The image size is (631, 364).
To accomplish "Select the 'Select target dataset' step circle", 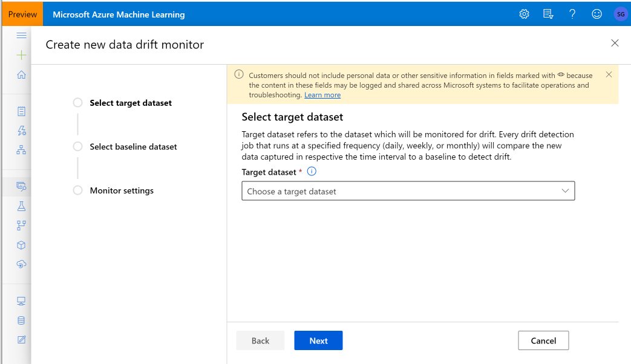I will [x=77, y=103].
